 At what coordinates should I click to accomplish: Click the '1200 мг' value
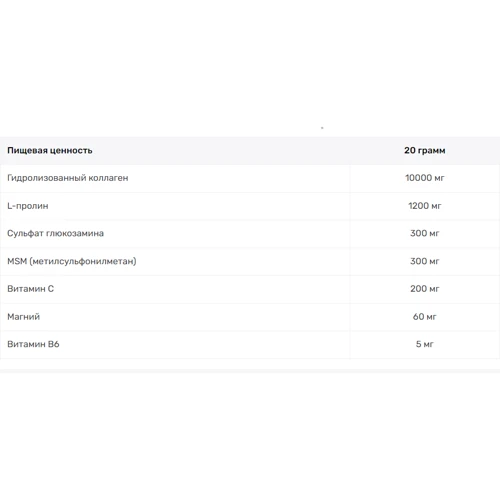point(425,206)
